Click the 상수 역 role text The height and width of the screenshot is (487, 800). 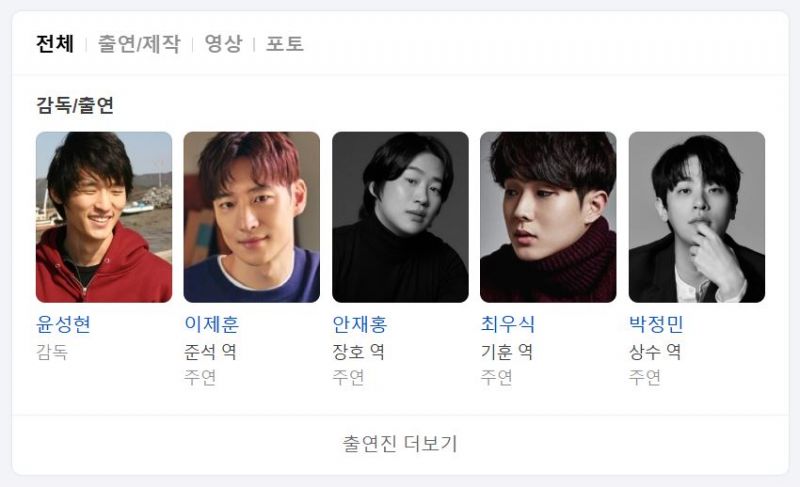pyautogui.click(x=655, y=352)
